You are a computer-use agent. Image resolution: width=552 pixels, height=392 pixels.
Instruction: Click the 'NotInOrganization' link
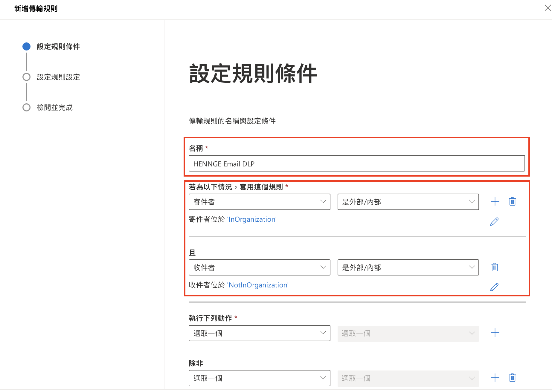(258, 285)
